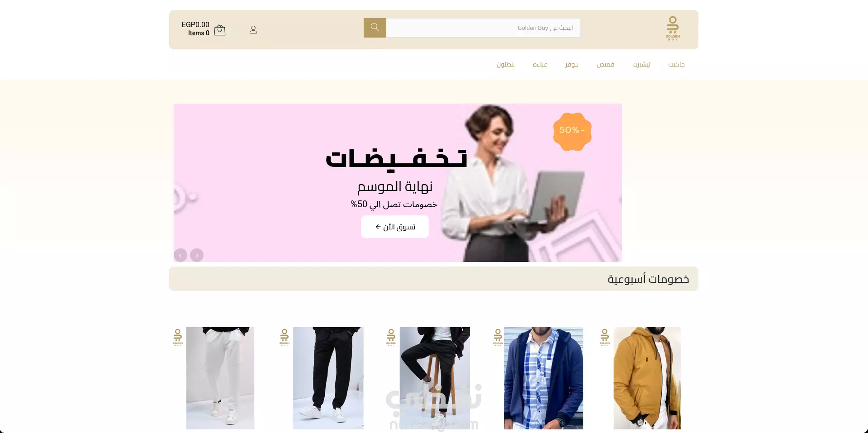The height and width of the screenshot is (433, 868).
Task: Open the white pants product image
Action: coord(220,378)
